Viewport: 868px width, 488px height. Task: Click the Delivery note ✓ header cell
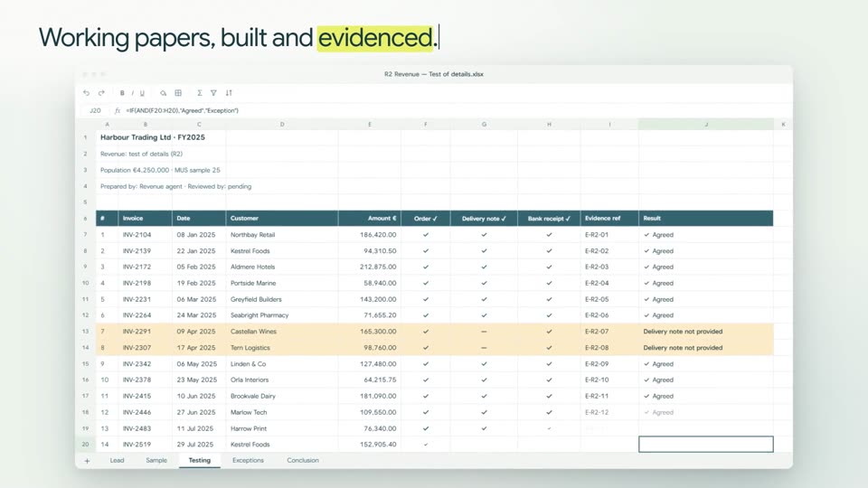(x=484, y=219)
